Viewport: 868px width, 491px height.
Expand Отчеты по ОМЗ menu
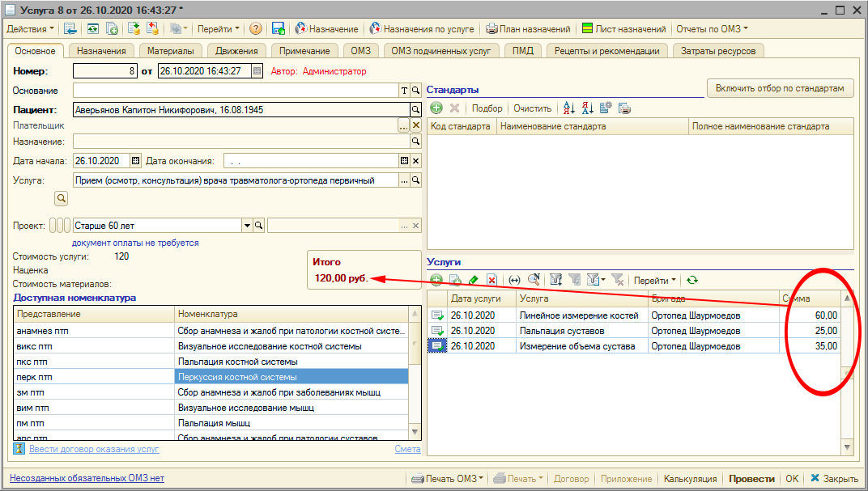[x=712, y=29]
